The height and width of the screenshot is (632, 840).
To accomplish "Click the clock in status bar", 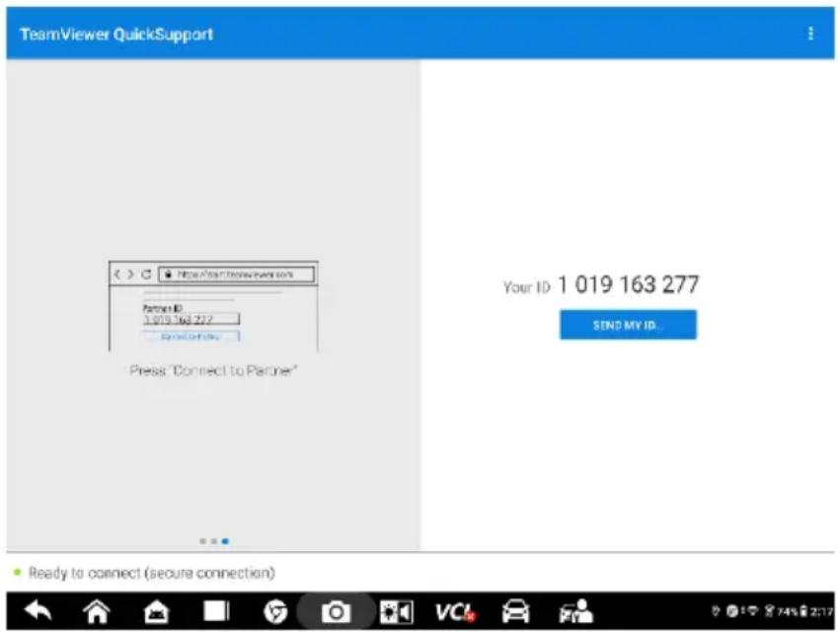I will click(821, 611).
